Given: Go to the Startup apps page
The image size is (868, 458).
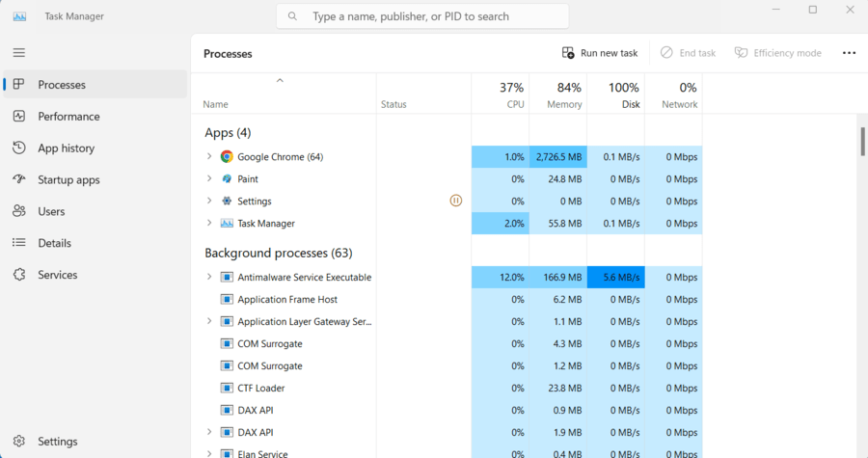Looking at the screenshot, I should [x=68, y=180].
